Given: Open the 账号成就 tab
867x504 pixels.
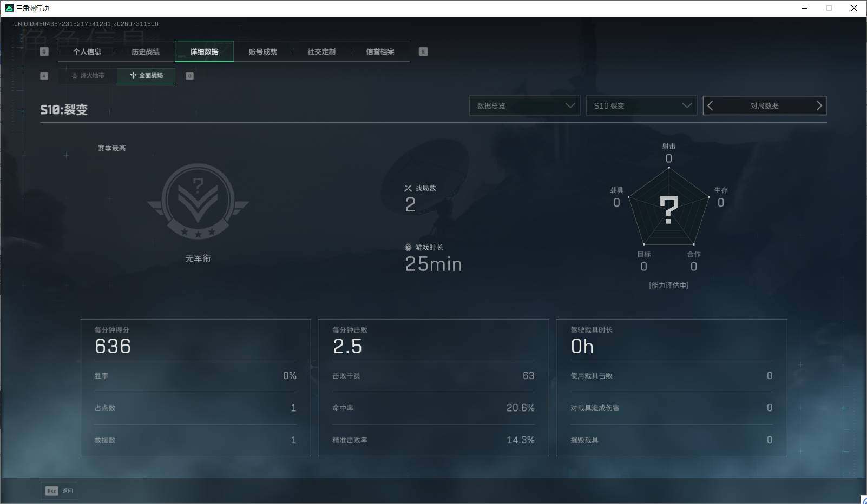Looking at the screenshot, I should (262, 52).
